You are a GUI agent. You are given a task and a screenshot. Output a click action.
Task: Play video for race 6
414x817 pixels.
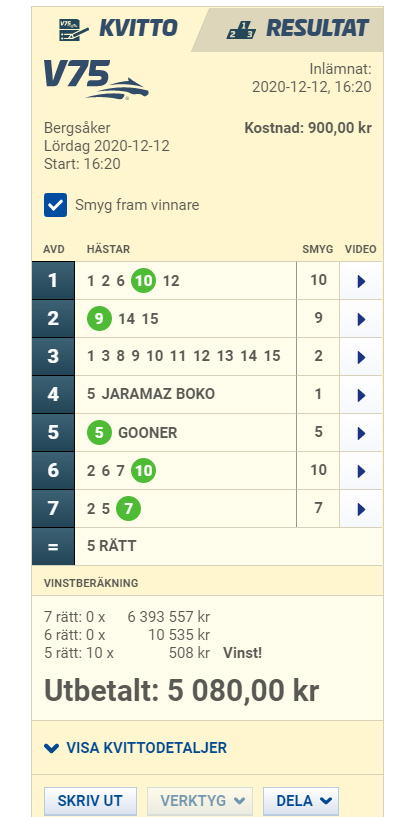pyautogui.click(x=361, y=472)
